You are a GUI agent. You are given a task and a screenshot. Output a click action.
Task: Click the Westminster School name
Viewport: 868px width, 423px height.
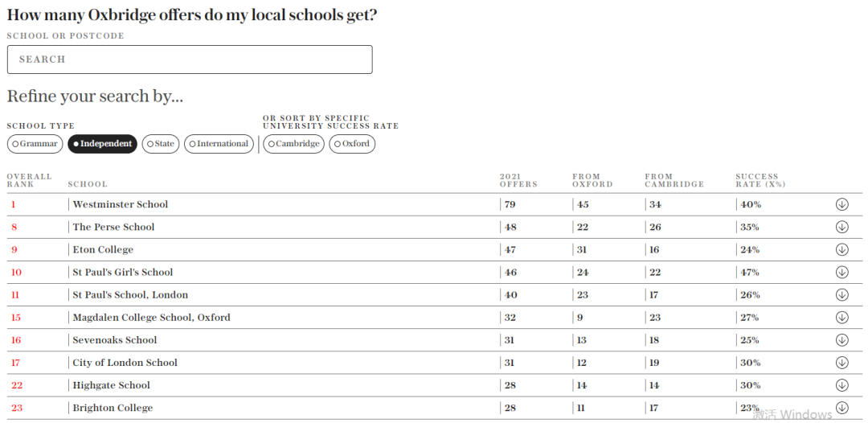[x=120, y=204]
